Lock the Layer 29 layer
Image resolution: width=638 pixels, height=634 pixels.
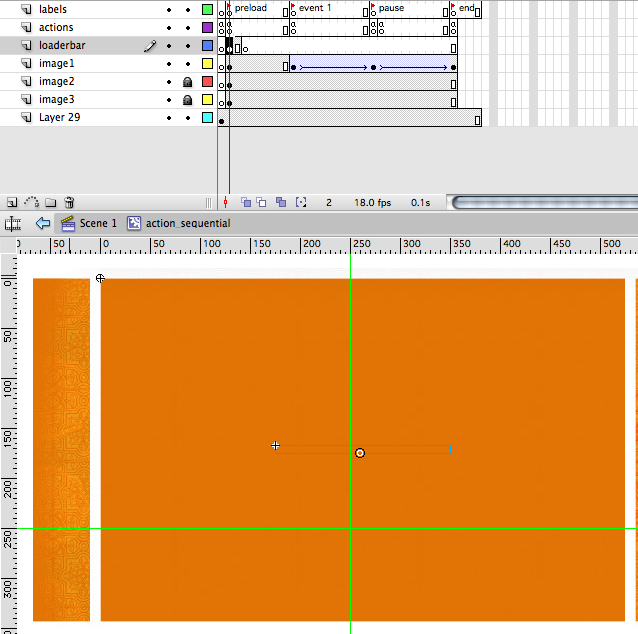[188, 118]
